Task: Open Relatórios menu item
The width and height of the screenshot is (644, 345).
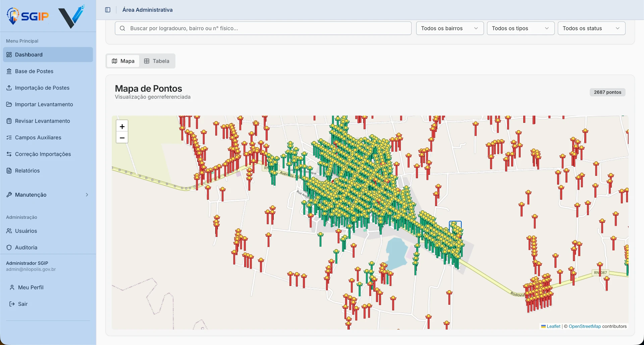Action: [x=48, y=170]
